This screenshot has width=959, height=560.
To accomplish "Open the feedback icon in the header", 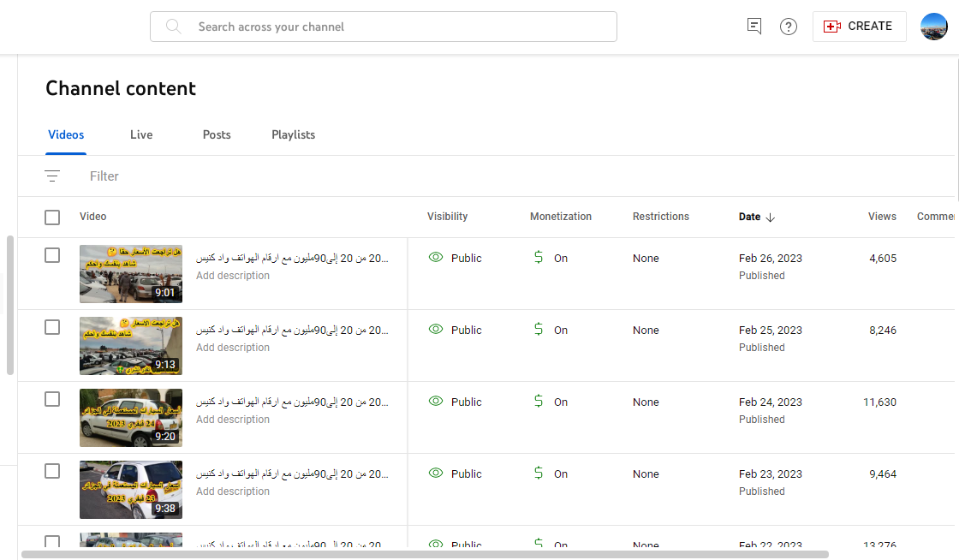I will 754,27.
